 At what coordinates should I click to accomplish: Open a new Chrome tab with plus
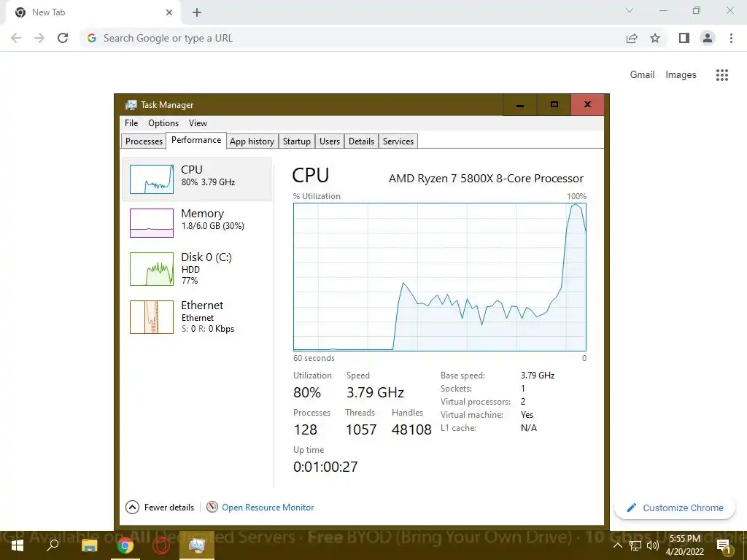(197, 12)
